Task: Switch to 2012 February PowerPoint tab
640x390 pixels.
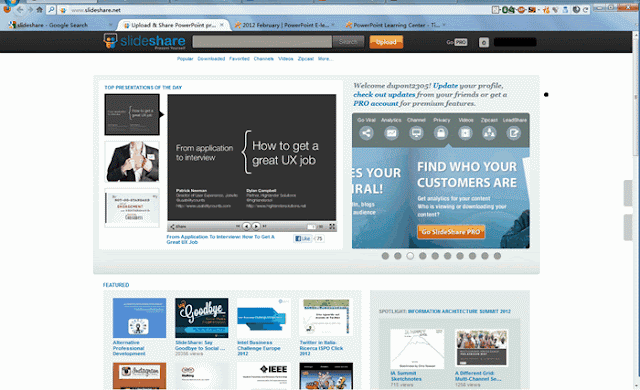Action: 284,25
